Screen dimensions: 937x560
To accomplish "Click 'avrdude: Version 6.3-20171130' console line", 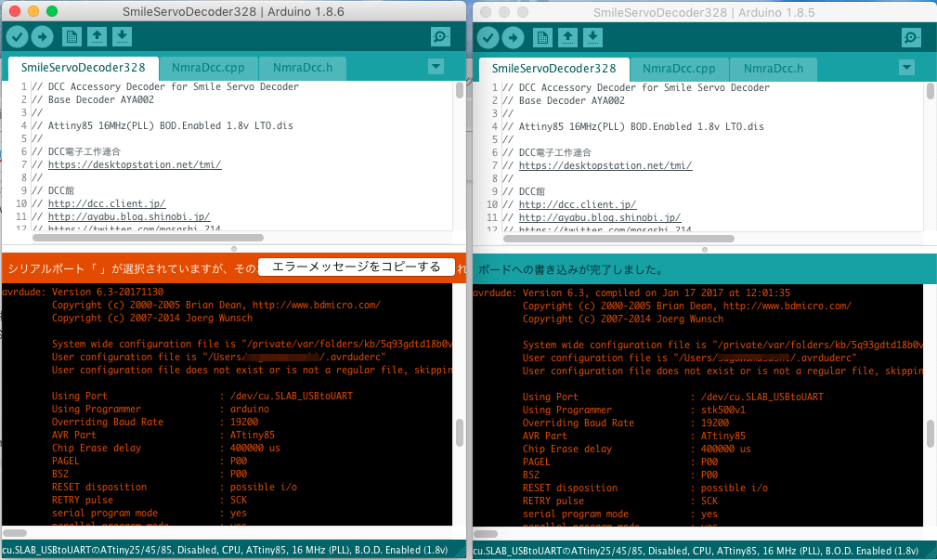I will (83, 293).
